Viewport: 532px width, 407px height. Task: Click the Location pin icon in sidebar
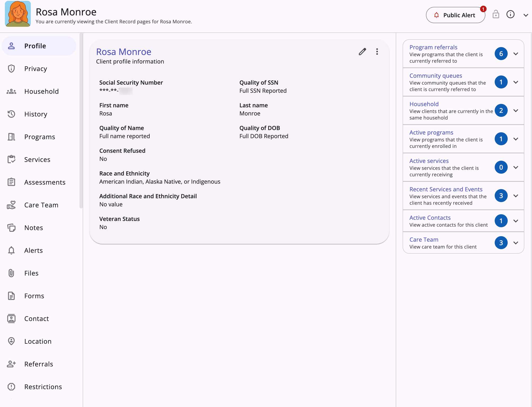[11, 341]
